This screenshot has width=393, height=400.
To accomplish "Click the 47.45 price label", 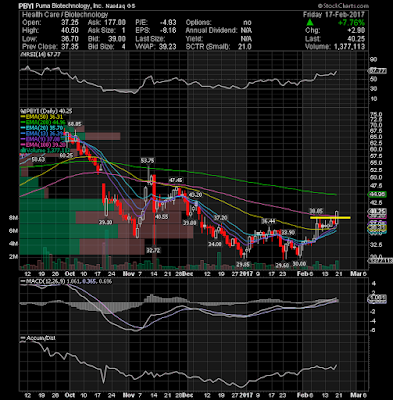I will pyautogui.click(x=176, y=180).
